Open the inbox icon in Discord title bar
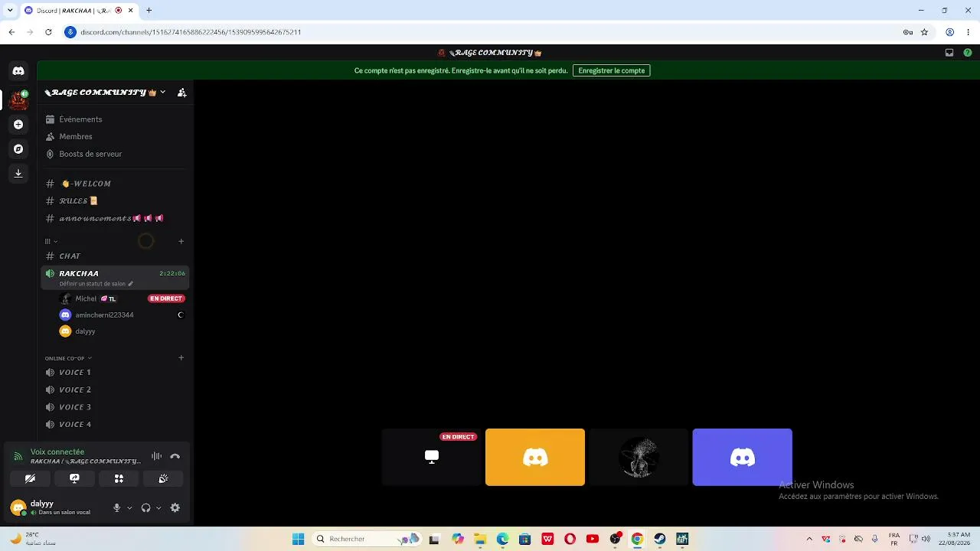 (x=949, y=53)
